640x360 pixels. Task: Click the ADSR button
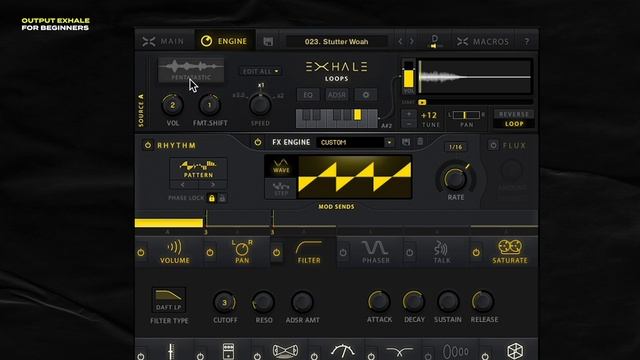337,95
